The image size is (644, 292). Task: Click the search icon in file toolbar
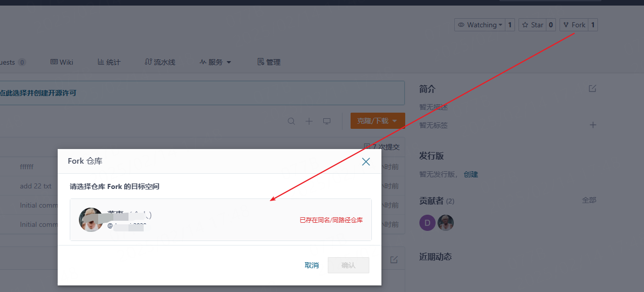(291, 121)
